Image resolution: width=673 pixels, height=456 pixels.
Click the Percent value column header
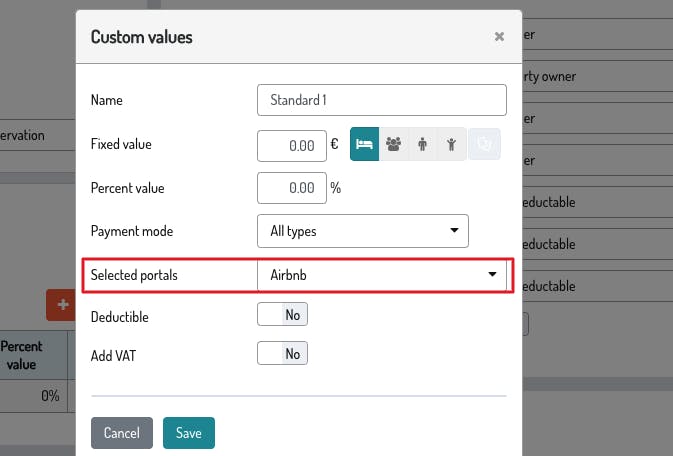22,355
